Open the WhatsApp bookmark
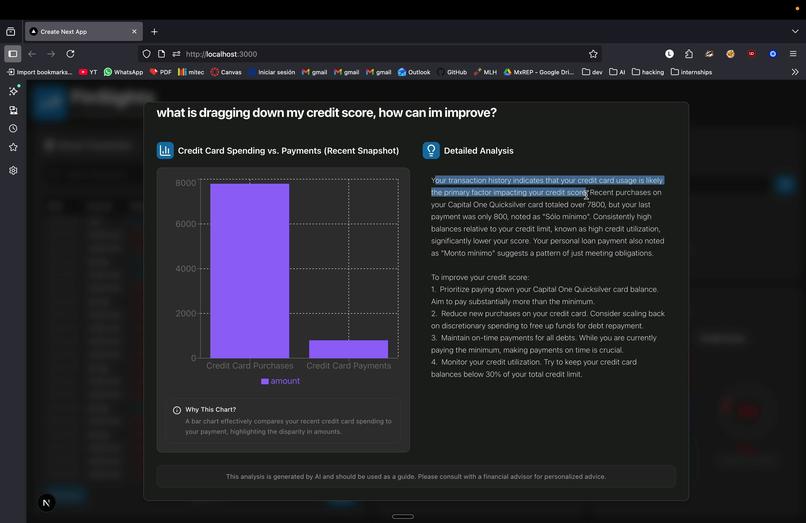Viewport: 806px width, 523px height. (123, 73)
